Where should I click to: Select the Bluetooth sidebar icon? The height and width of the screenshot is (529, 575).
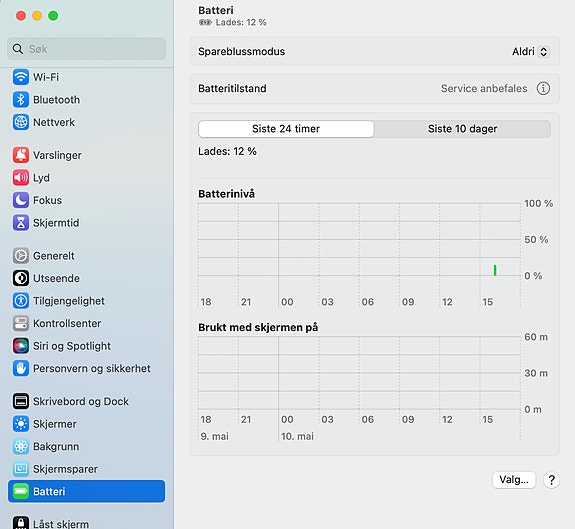tap(21, 100)
